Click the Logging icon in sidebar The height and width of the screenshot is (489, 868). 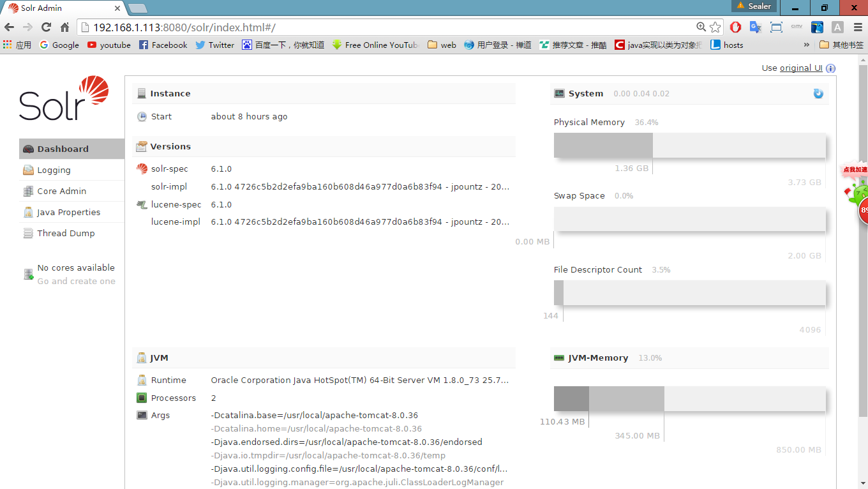28,170
